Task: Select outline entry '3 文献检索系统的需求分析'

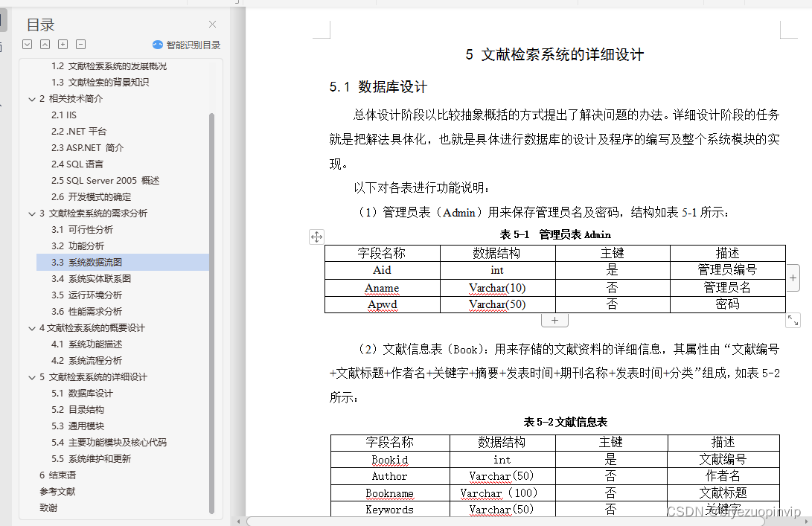Action: click(x=93, y=214)
